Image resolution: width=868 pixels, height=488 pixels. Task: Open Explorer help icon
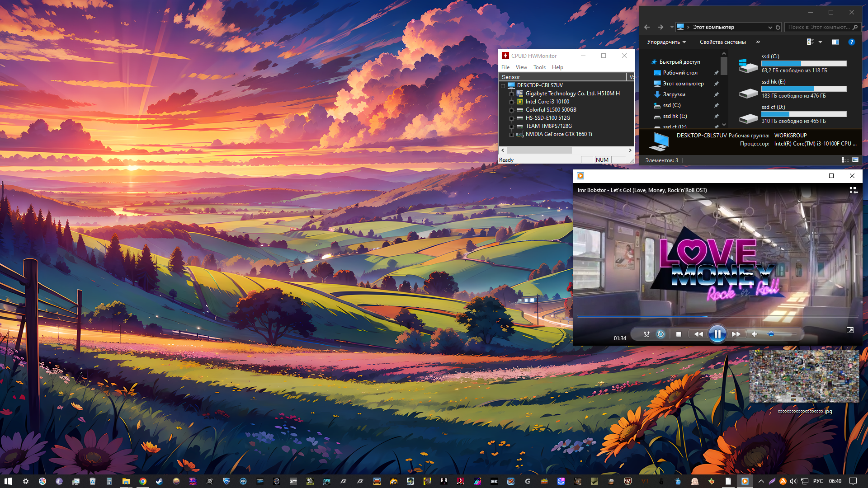pos(851,42)
